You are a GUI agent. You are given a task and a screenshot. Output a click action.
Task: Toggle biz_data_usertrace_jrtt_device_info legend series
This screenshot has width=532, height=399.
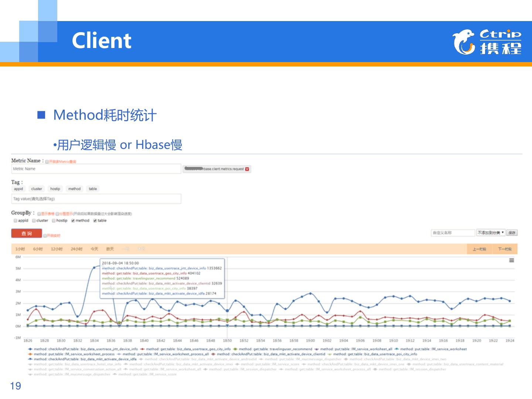pyautogui.click(x=85, y=349)
